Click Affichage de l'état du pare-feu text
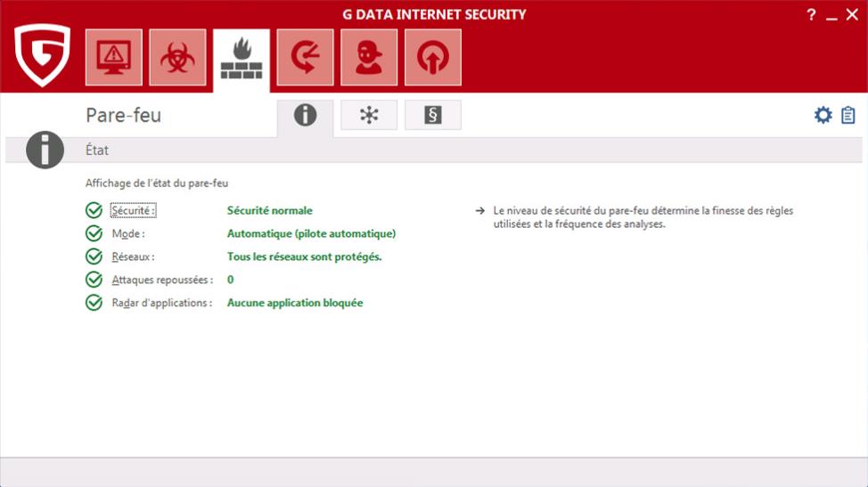Viewport: 868px width, 487px height. (x=157, y=183)
